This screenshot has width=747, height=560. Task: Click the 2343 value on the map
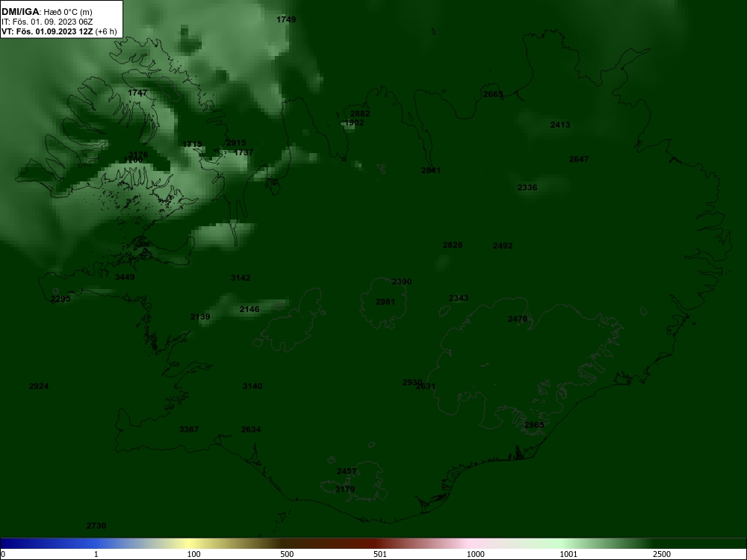tap(459, 298)
